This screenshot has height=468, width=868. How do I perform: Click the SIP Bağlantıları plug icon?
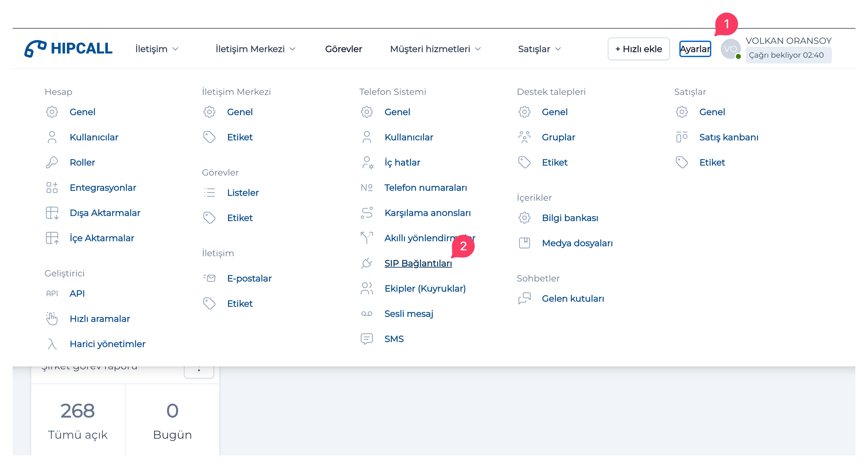click(367, 263)
